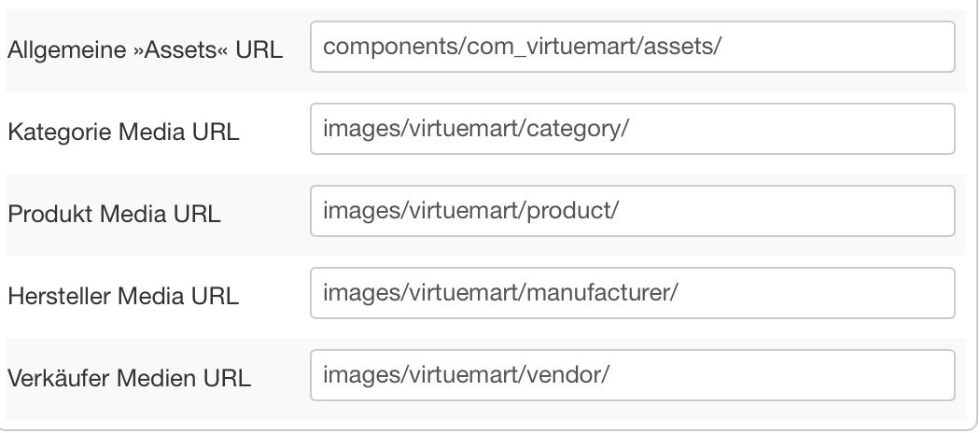The width and height of the screenshot is (980, 433).
Task: Click the "Allgemeine »Assets« URL" label
Action: tap(145, 51)
